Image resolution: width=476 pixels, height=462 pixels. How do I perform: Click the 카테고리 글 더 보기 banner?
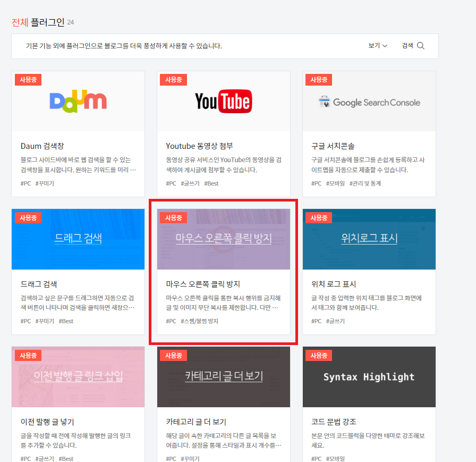pos(224,376)
